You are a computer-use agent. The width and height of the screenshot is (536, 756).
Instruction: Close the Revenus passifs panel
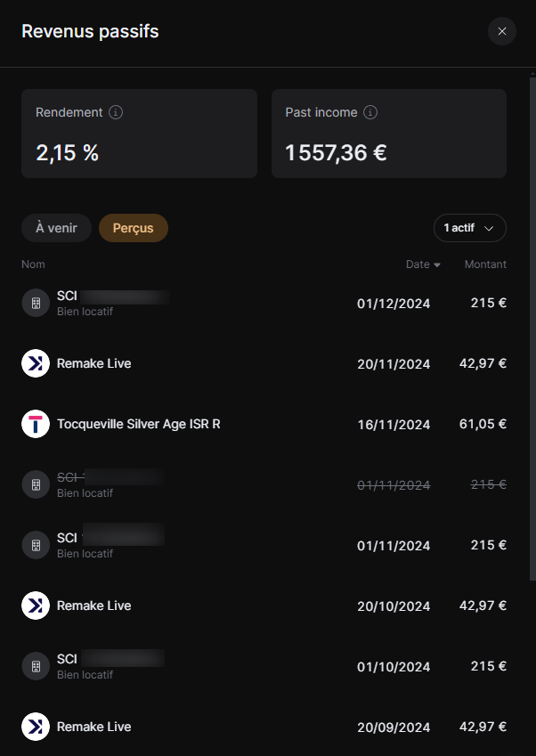pyautogui.click(x=502, y=31)
